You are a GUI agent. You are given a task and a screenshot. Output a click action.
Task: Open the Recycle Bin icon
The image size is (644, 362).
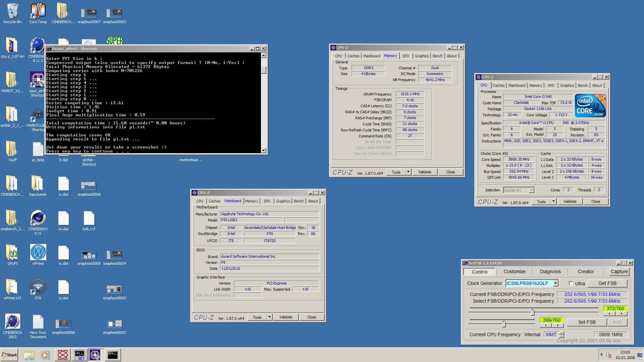point(12,11)
